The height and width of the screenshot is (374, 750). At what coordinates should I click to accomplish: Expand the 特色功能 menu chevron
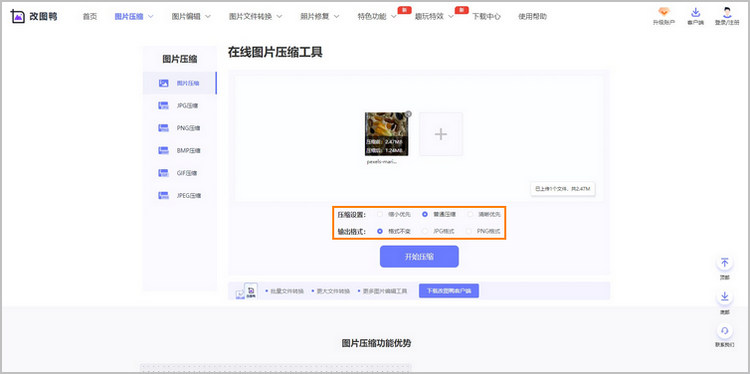(394, 17)
